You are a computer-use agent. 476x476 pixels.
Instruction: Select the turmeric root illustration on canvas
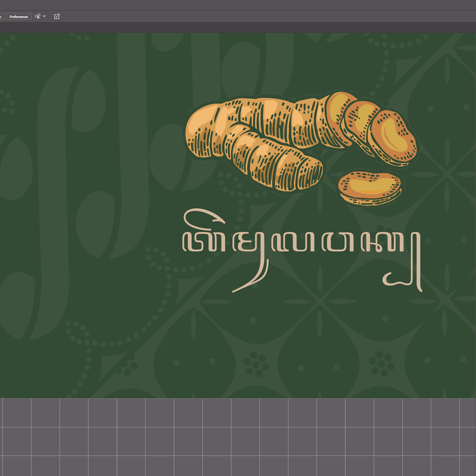[x=301, y=143]
